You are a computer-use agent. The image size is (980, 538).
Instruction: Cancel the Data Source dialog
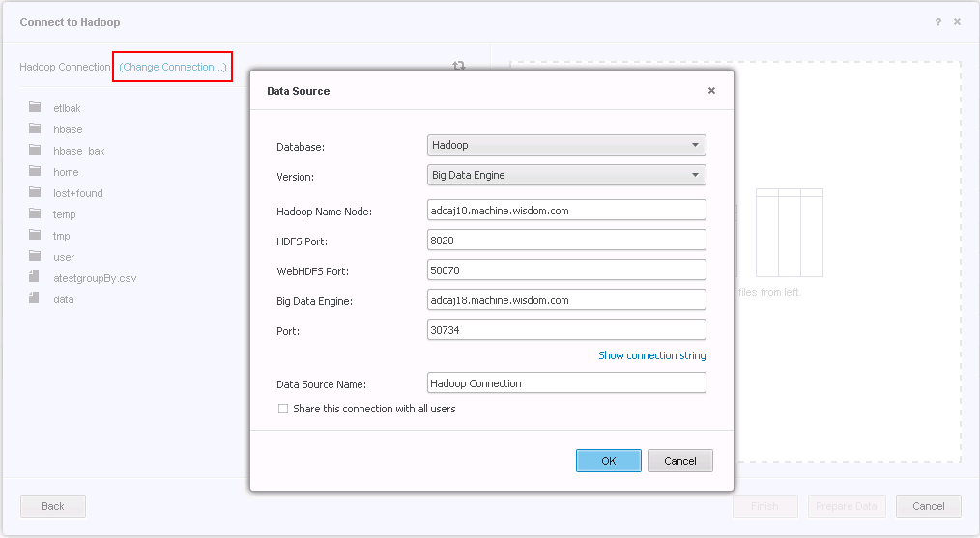679,461
